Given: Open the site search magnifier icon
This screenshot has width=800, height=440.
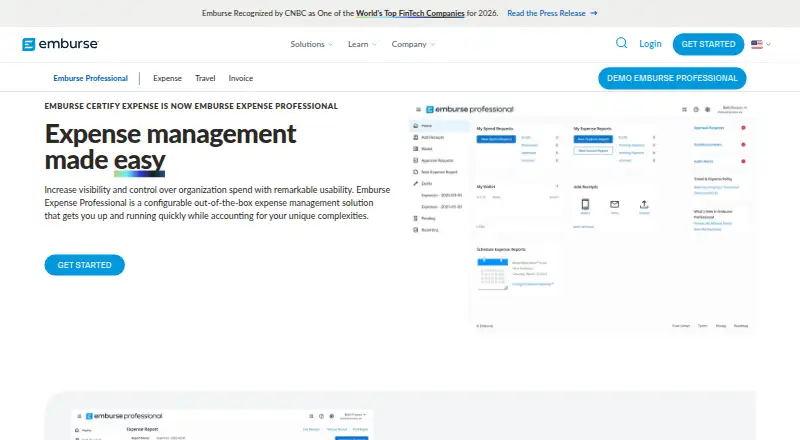Looking at the screenshot, I should point(621,43).
